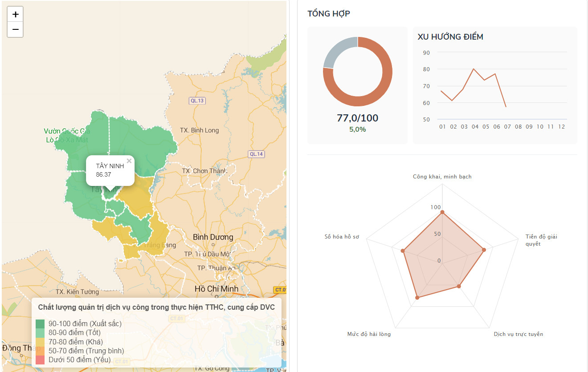Click radar data point for Mức độ hài lòng
The height and width of the screenshot is (372, 588).
(x=417, y=297)
